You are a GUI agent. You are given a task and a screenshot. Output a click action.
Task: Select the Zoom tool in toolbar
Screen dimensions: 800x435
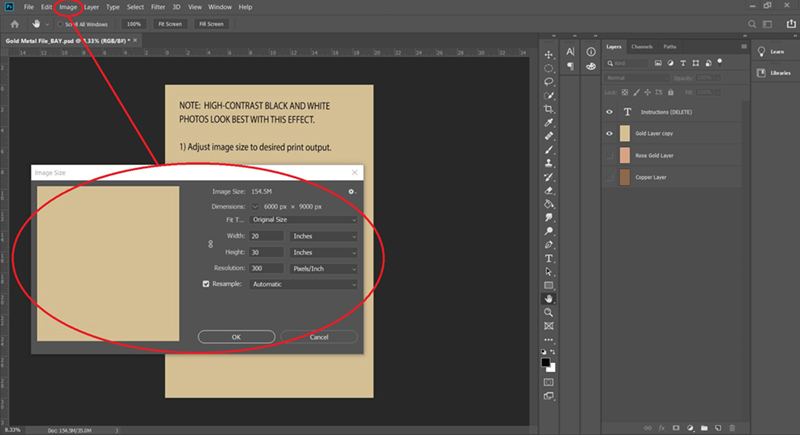[x=548, y=313]
